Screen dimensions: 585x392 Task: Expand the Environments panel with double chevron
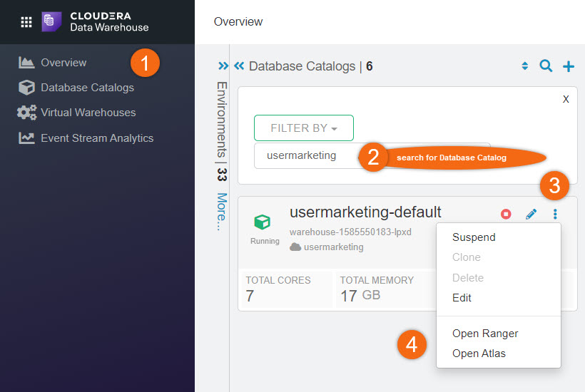click(223, 66)
